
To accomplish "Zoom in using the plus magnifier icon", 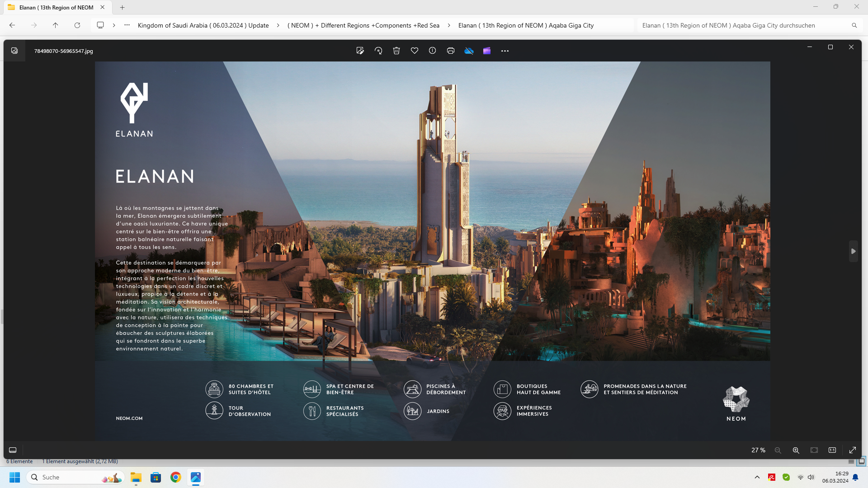I will pyautogui.click(x=796, y=450).
